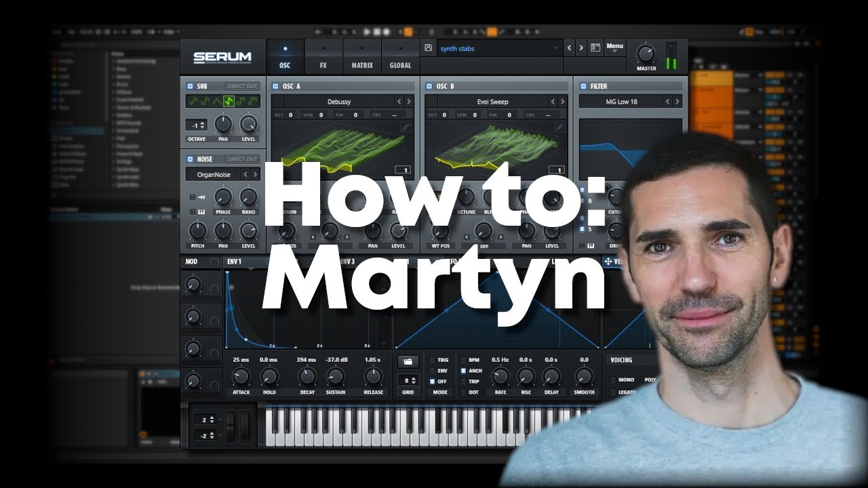Enable the DOT checkbox
Image resolution: width=868 pixels, height=488 pixels.
pos(464,392)
